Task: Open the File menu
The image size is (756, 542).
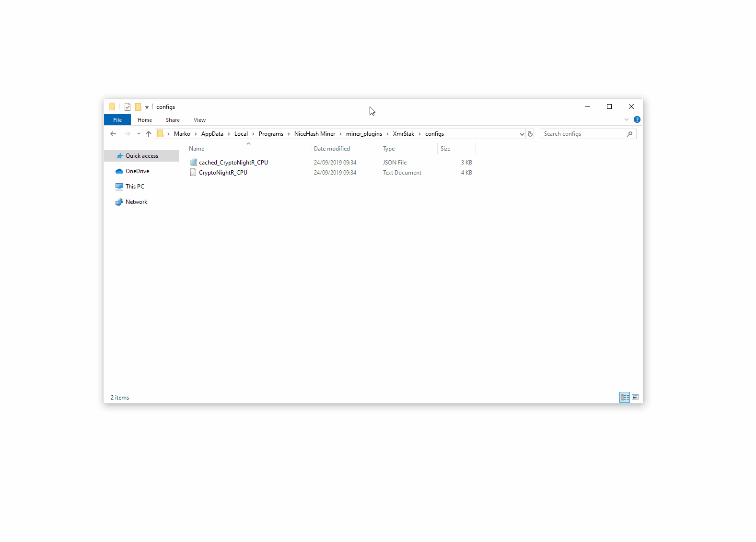Action: tap(117, 120)
